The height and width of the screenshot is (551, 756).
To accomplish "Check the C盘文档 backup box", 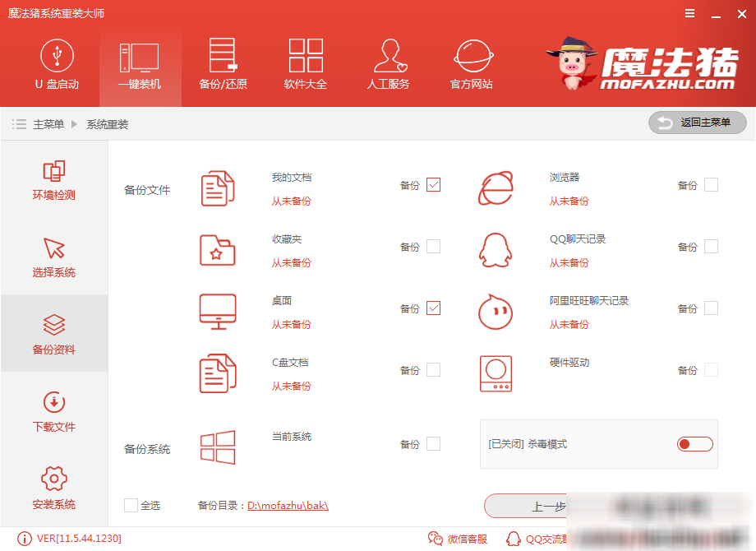I will click(x=436, y=369).
